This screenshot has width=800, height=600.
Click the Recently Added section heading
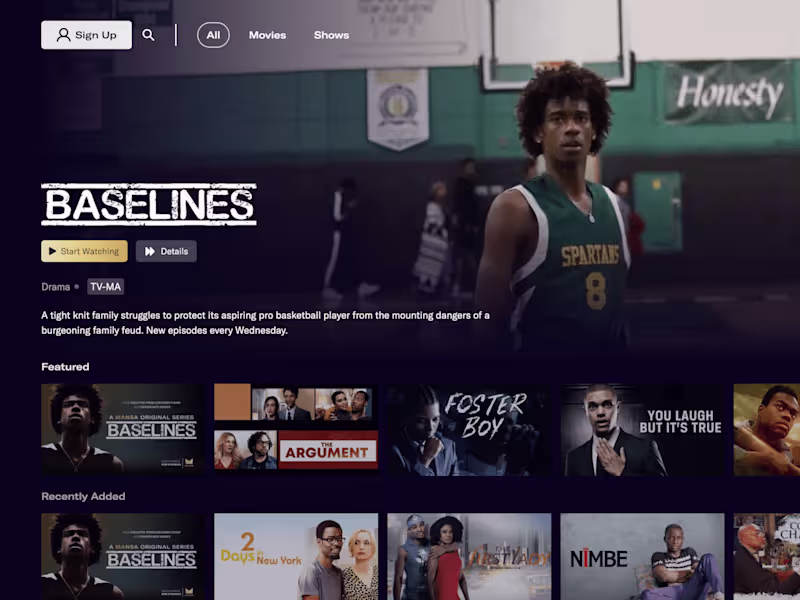(83, 496)
